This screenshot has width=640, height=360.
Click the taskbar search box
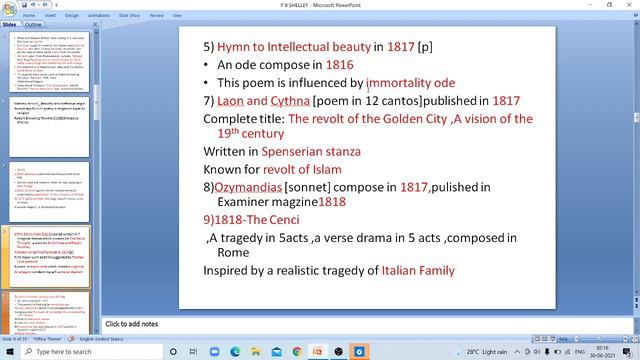(x=92, y=352)
